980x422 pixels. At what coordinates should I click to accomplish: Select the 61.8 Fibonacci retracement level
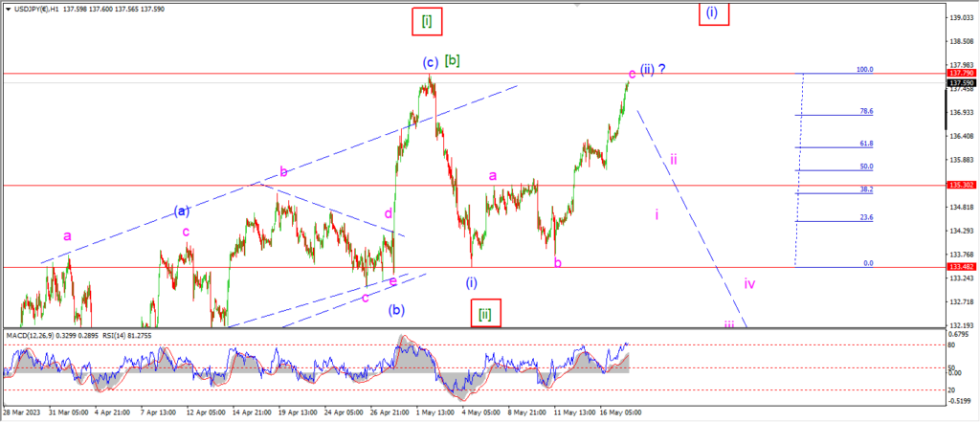pyautogui.click(x=866, y=144)
